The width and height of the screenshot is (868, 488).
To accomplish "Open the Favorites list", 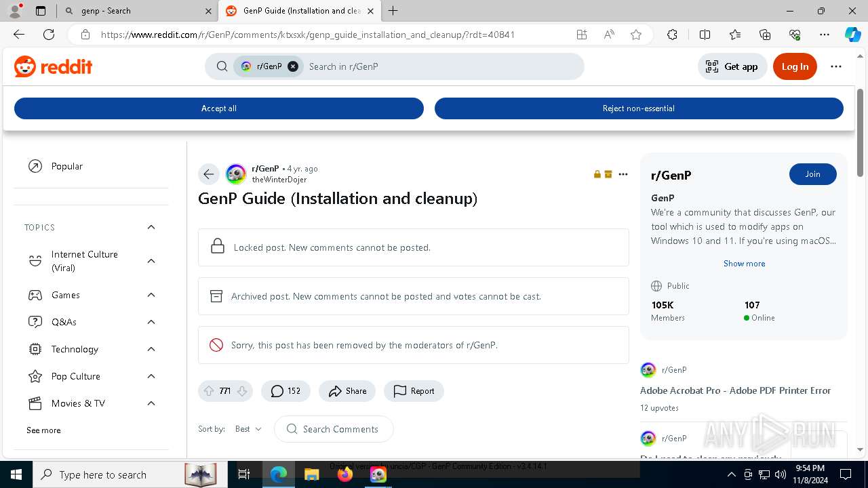I will click(735, 35).
